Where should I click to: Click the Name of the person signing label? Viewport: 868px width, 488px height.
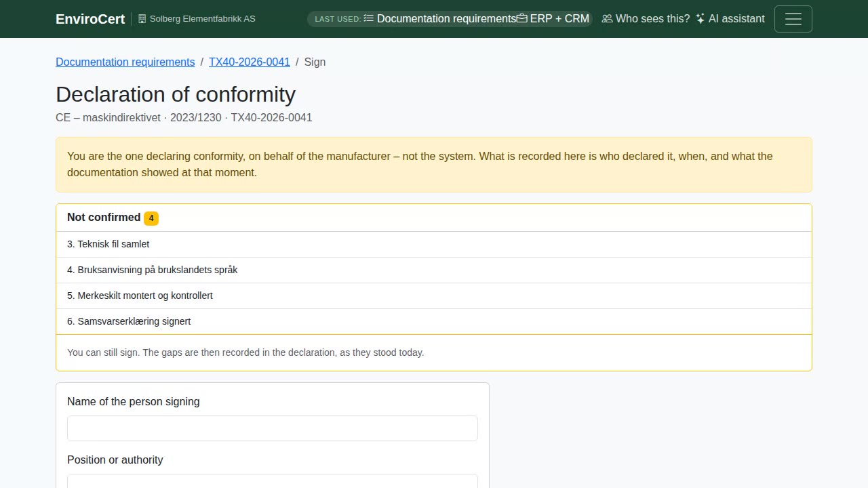(134, 401)
